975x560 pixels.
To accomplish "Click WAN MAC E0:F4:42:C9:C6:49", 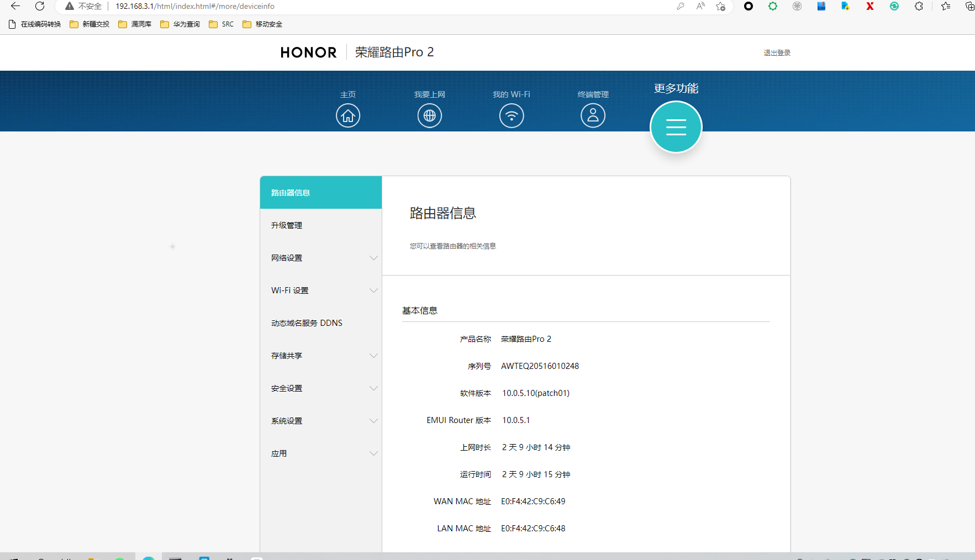I will tap(533, 501).
